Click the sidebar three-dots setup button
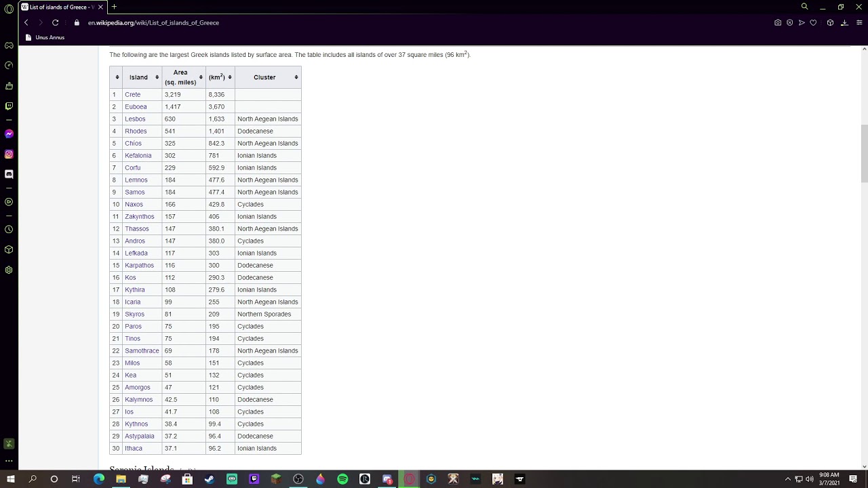The width and height of the screenshot is (868, 488). 9,461
